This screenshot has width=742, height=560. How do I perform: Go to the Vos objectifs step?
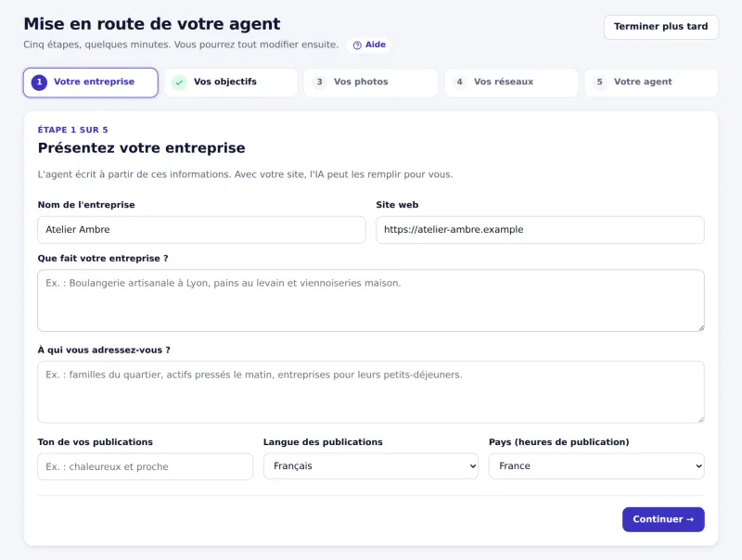click(x=231, y=83)
